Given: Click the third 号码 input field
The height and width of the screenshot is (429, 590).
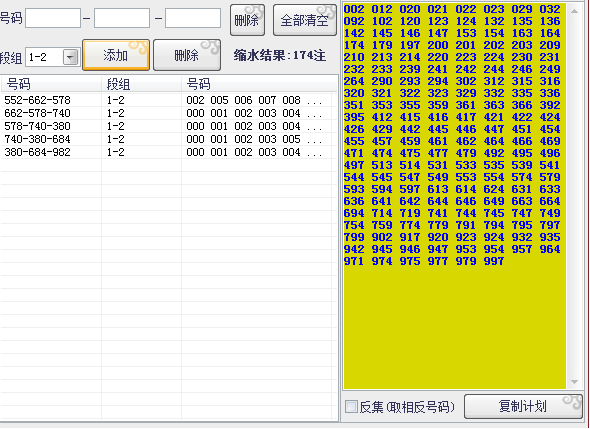Looking at the screenshot, I should [193, 18].
